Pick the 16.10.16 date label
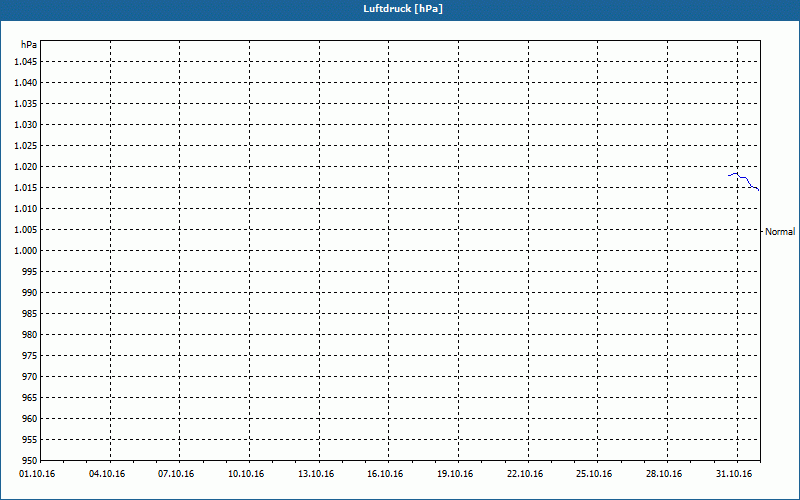This screenshot has width=800, height=500. pyautogui.click(x=385, y=474)
